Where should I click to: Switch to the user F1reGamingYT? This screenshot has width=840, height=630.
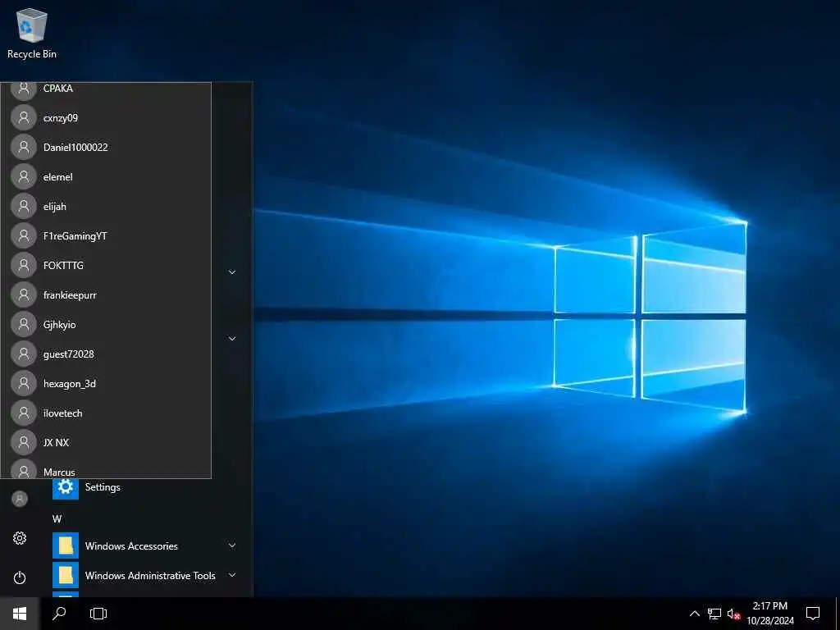pyautogui.click(x=106, y=235)
